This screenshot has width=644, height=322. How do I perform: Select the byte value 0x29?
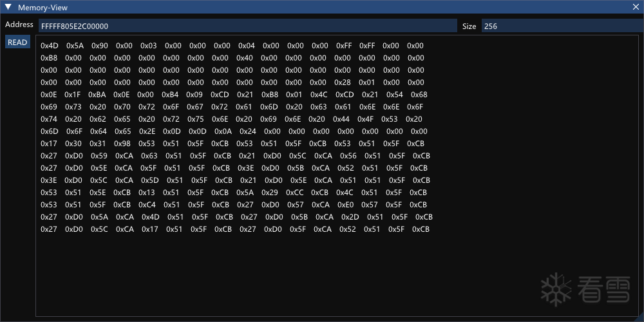point(270,193)
